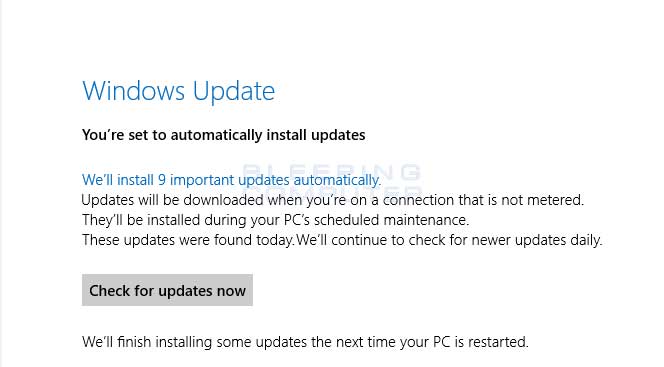Click the left window border edge

[x=1, y=183]
